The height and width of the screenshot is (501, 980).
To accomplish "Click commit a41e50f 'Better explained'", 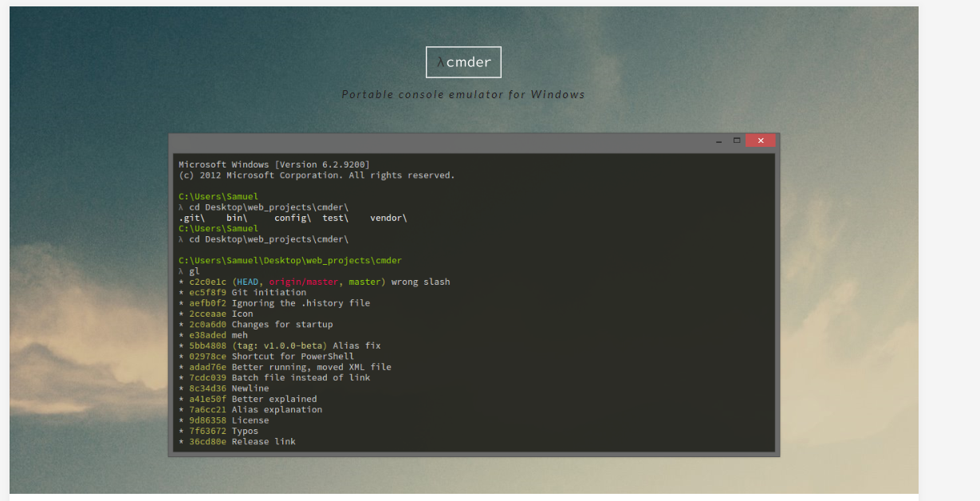I will [248, 399].
